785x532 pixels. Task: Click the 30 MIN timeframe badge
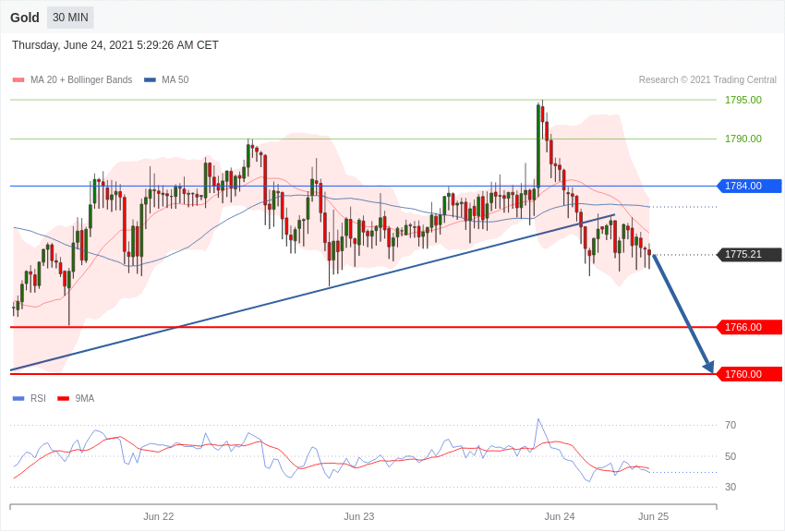point(70,18)
